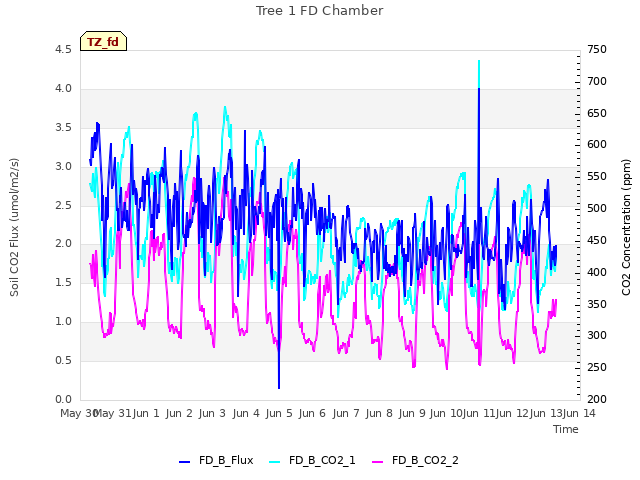The height and width of the screenshot is (480, 640).
Task: Click the cyan FD_B_CO2_1 legend color marker
Action: pyautogui.click(x=275, y=462)
